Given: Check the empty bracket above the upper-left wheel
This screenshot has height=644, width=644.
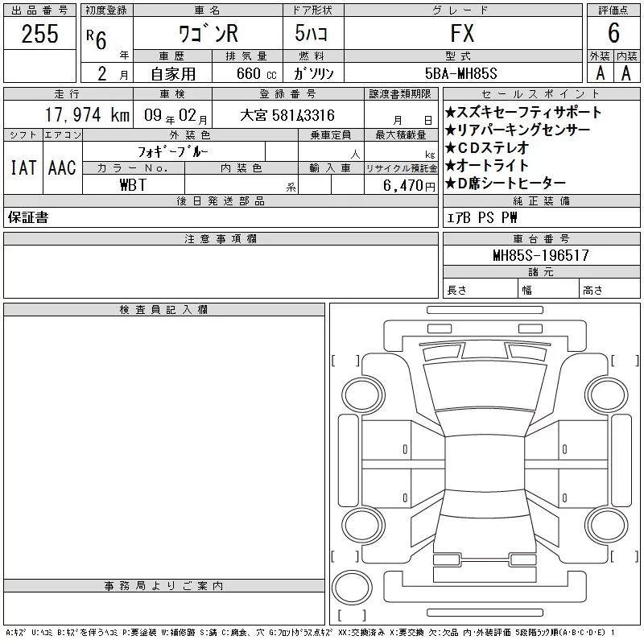Looking at the screenshot, I should pos(345,359).
